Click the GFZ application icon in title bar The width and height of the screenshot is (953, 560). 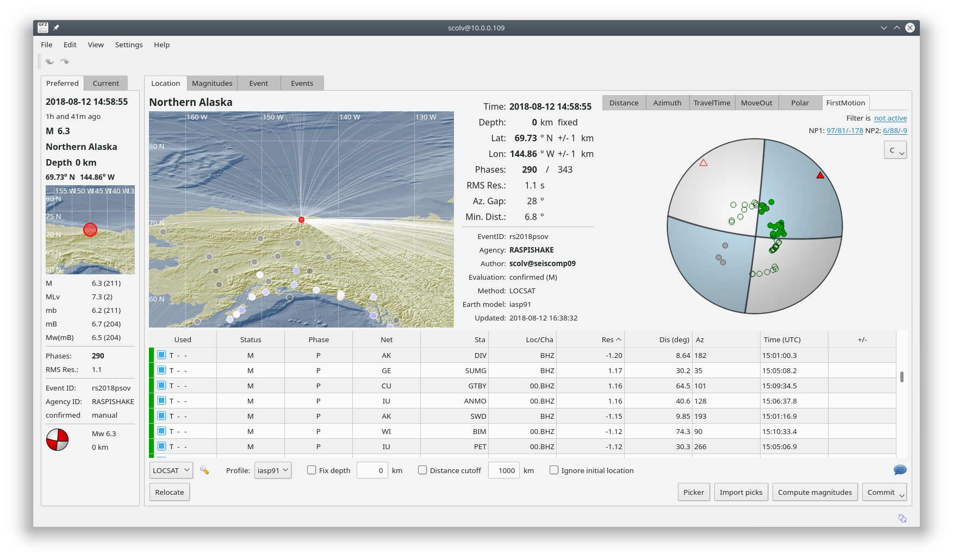tap(43, 28)
